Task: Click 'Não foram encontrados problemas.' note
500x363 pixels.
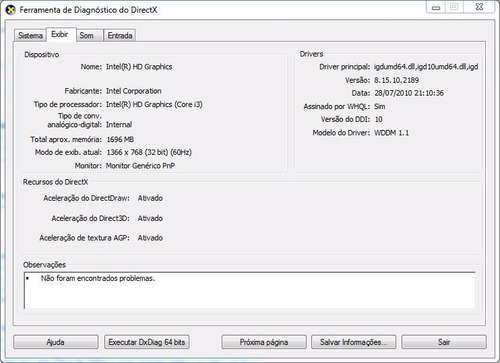Action: (x=98, y=278)
